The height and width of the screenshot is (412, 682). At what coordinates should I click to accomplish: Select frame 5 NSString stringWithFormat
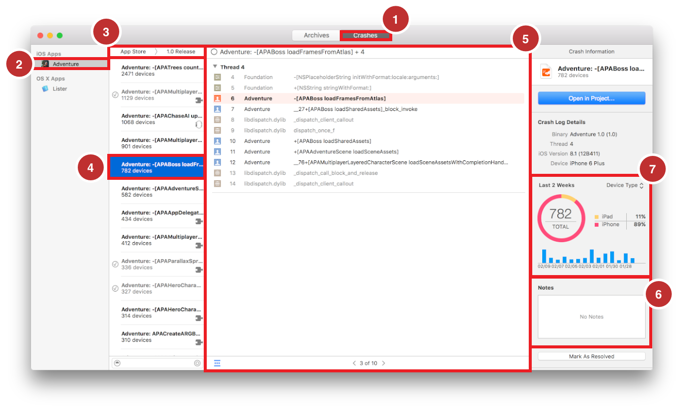coord(368,88)
